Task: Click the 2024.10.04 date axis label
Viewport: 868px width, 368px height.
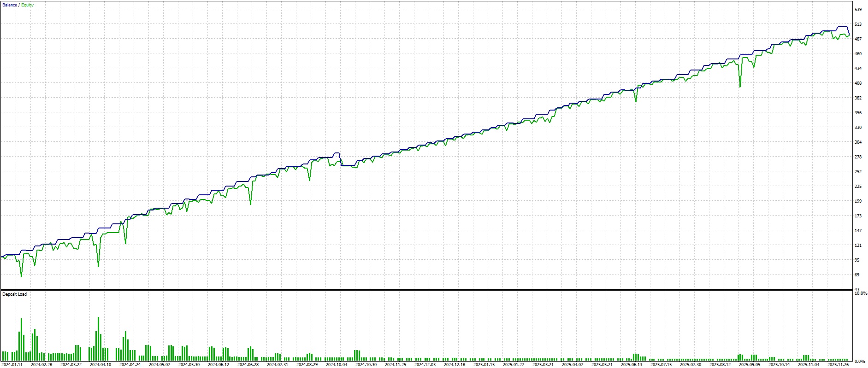Action: click(337, 365)
